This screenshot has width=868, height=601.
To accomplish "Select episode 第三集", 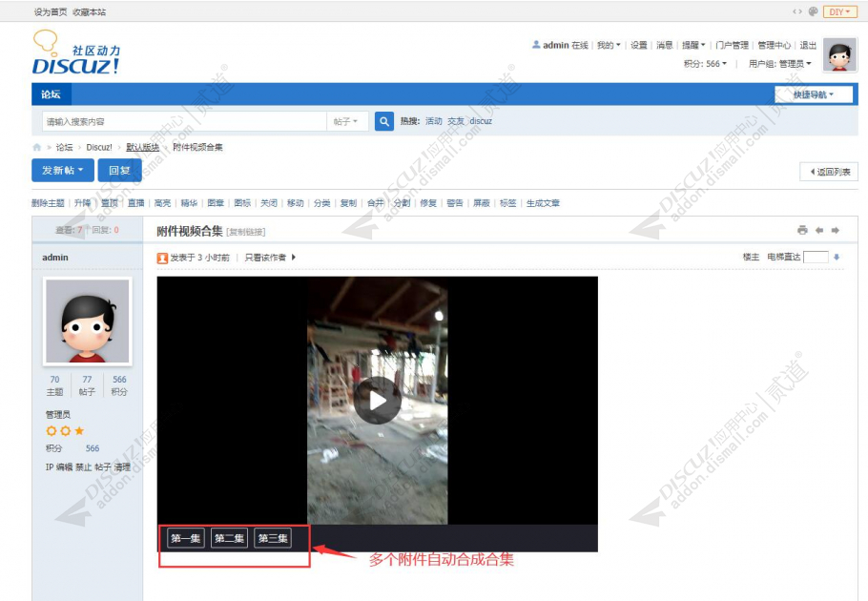I will 273,538.
